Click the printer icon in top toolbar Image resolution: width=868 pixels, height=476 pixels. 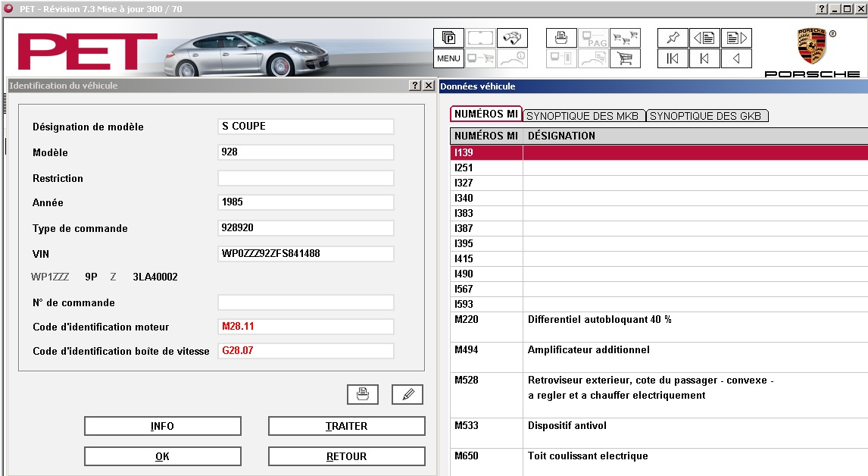[561, 38]
